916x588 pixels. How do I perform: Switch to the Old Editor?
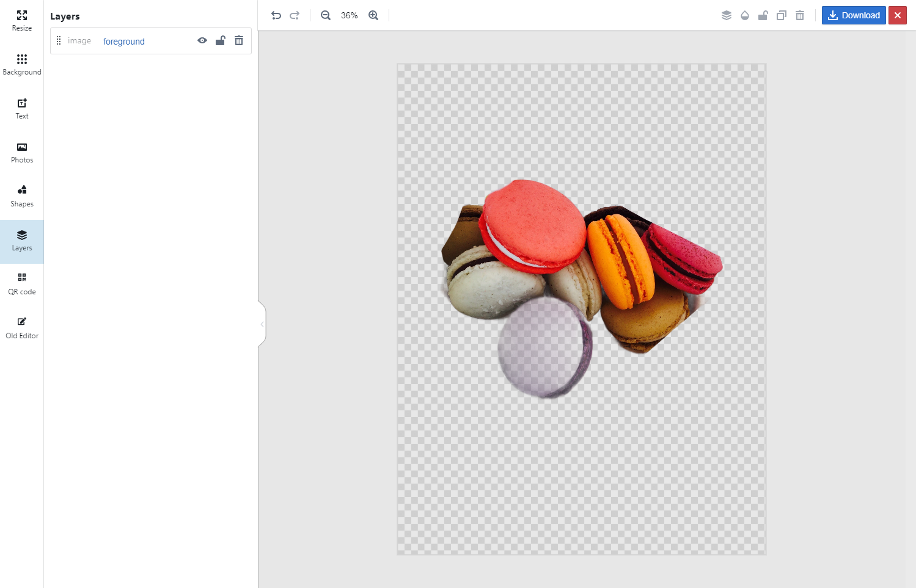pyautogui.click(x=22, y=329)
